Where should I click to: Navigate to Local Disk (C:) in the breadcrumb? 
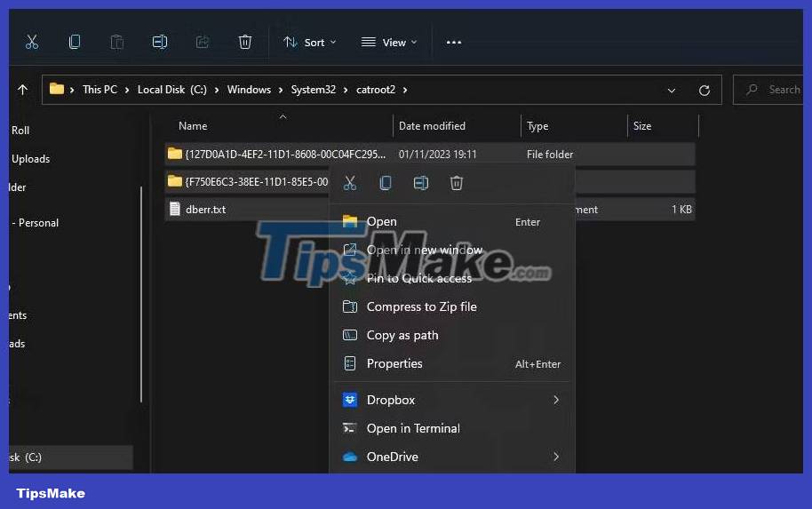pos(172,90)
